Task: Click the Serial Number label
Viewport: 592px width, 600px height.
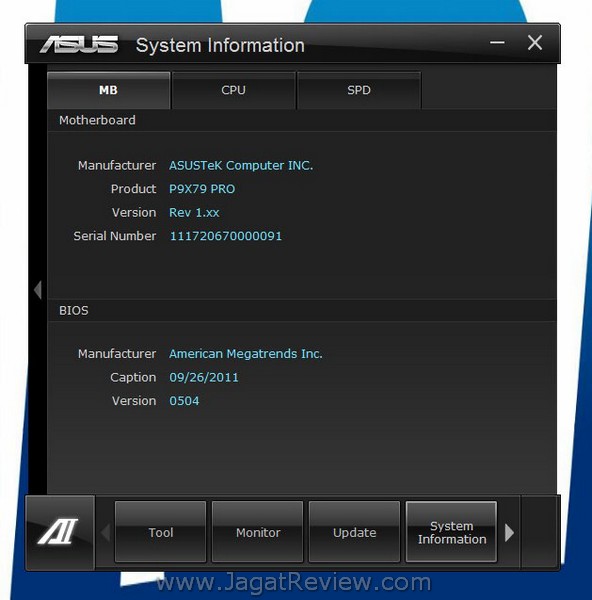Action: [x=115, y=236]
